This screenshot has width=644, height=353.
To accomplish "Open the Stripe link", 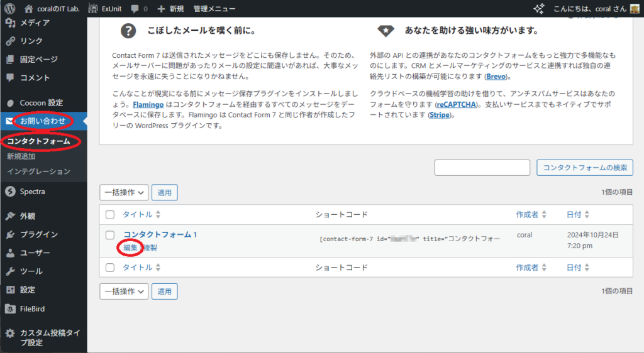I will tap(440, 115).
